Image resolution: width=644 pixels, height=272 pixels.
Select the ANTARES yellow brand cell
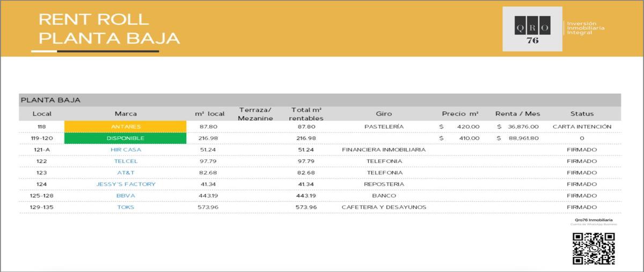click(x=126, y=127)
